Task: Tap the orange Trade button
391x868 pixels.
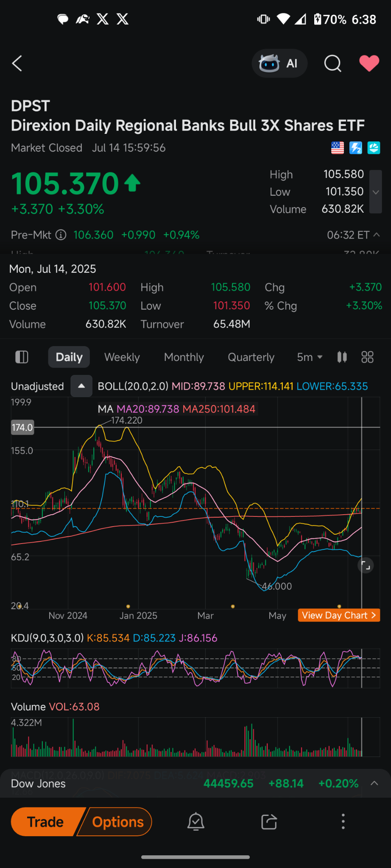Action: [x=45, y=821]
